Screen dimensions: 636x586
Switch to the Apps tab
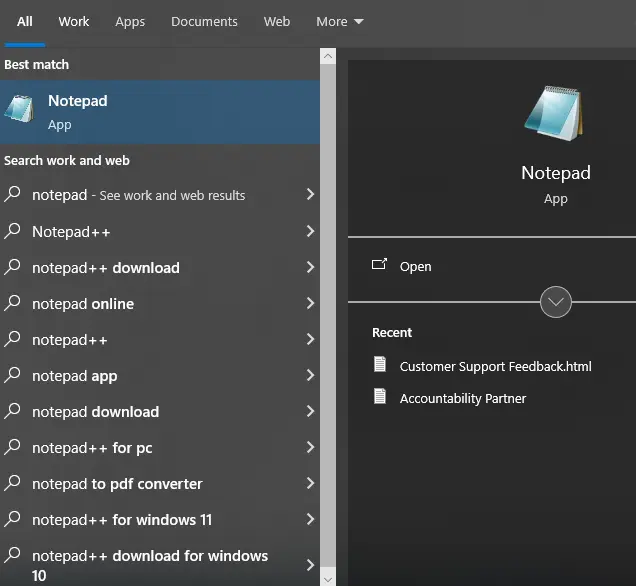[x=130, y=21]
